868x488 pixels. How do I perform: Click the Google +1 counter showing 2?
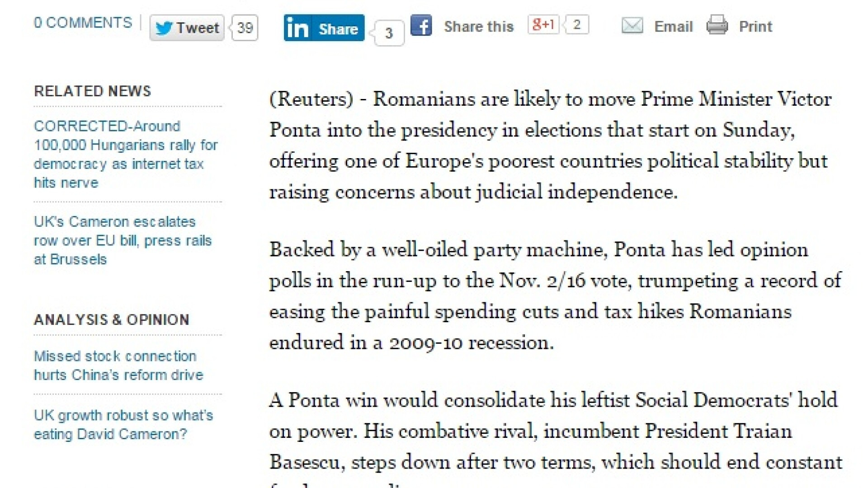[577, 25]
